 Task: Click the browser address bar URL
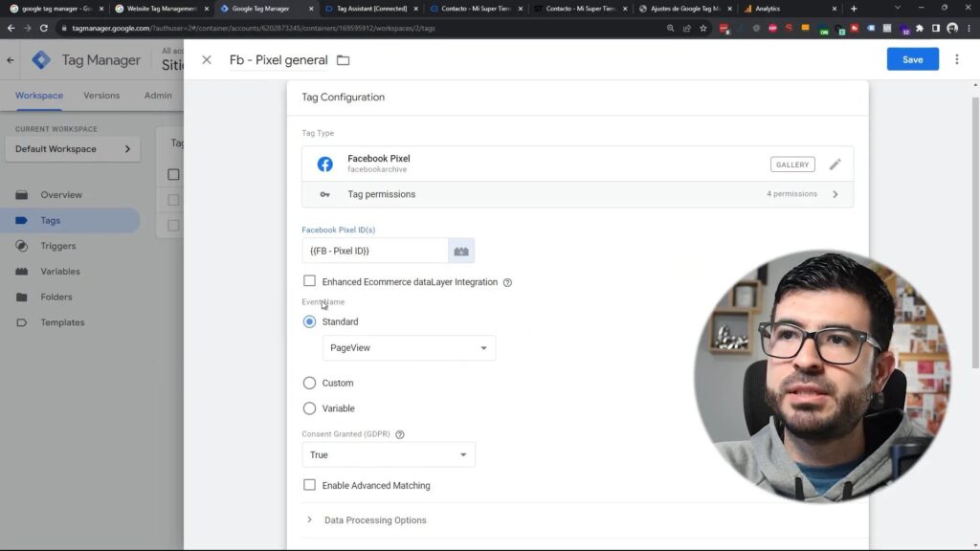253,28
